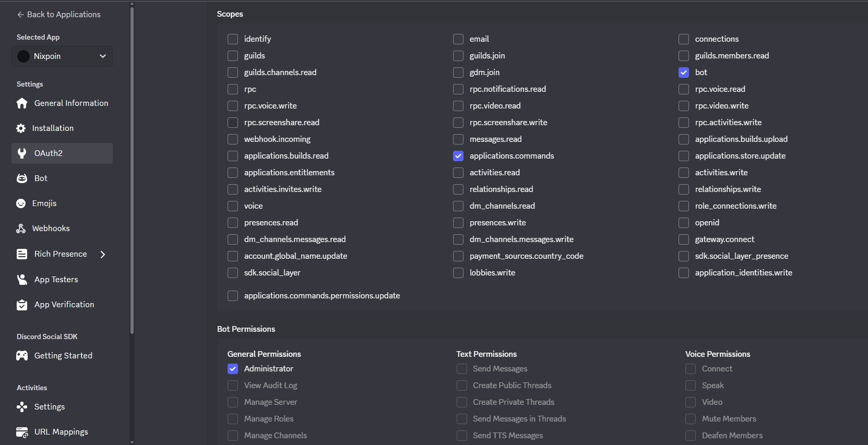Click the Emojis smiley face icon
This screenshot has width=868, height=445.
click(21, 203)
